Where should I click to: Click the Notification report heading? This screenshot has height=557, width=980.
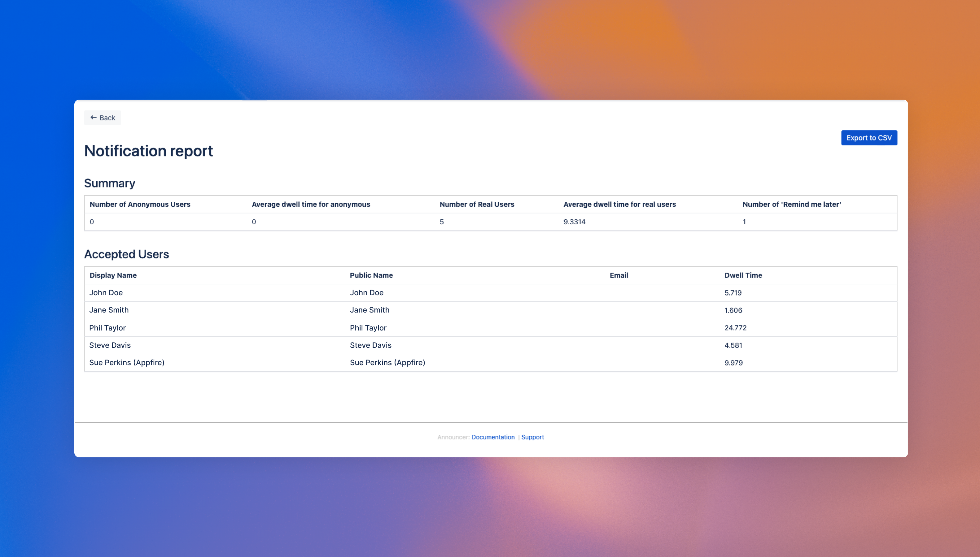149,151
